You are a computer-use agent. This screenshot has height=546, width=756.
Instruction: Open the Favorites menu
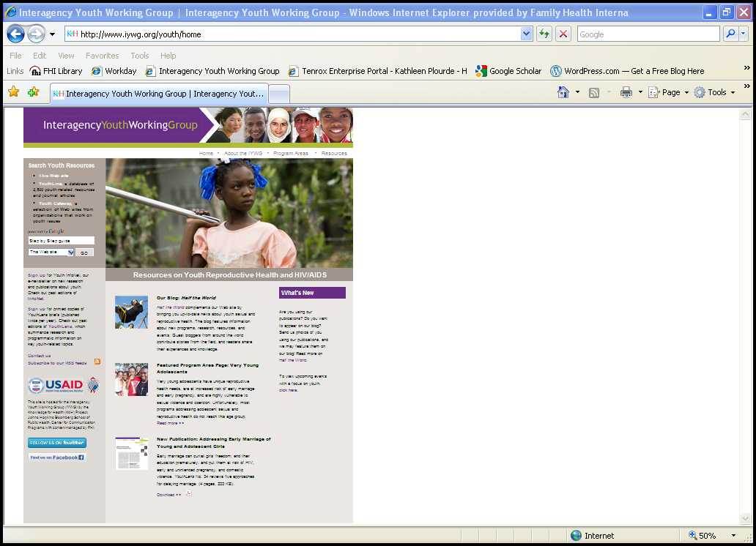pyautogui.click(x=102, y=56)
